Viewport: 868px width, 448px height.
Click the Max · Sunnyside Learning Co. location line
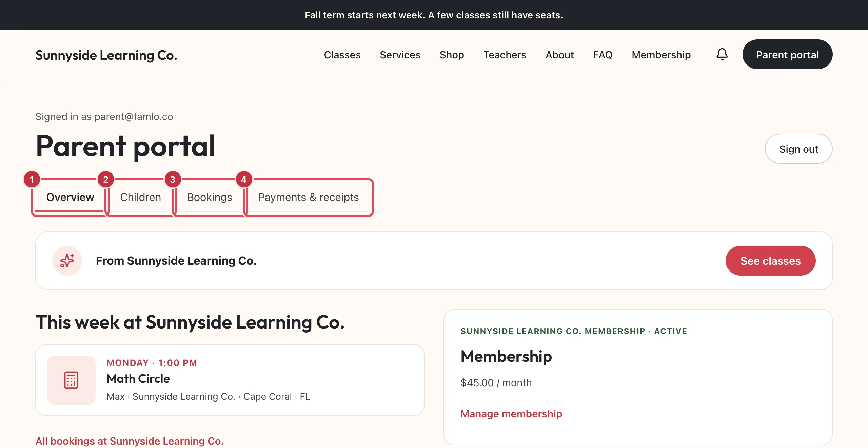click(208, 396)
